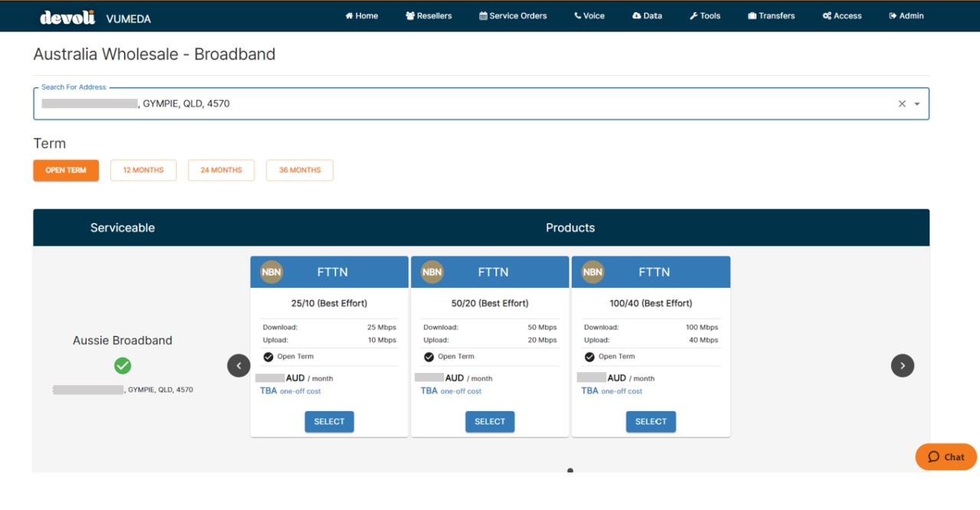The image size is (980, 510).
Task: Select the FTTN 100/40 plan
Action: click(x=651, y=422)
